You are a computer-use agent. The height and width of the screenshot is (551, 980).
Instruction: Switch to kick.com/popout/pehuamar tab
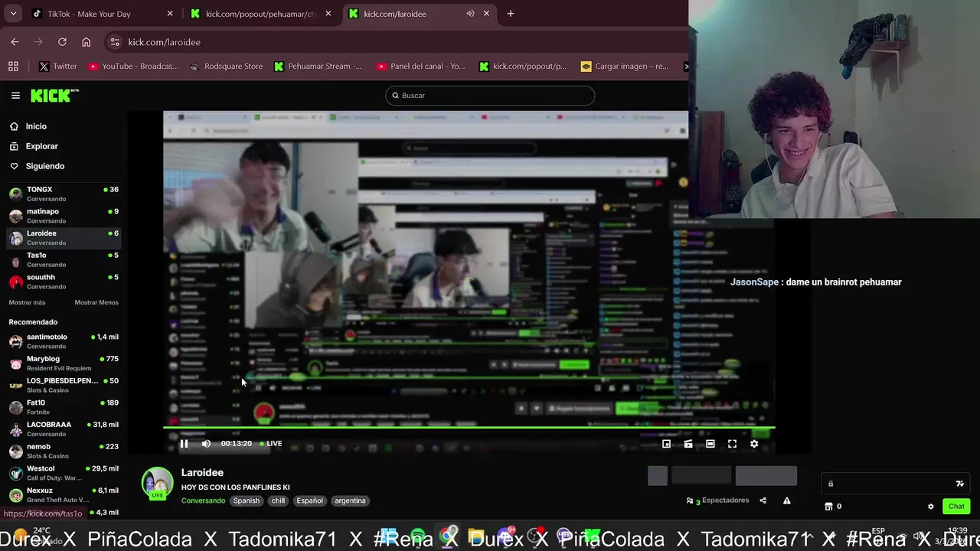tap(260, 14)
